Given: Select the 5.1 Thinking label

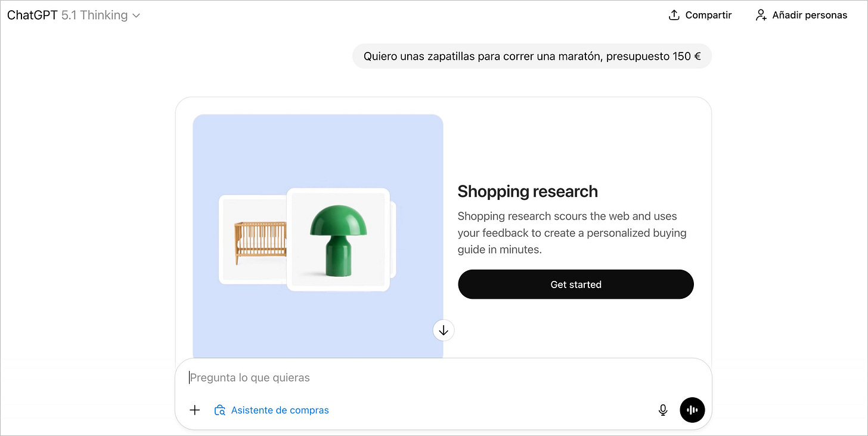Looking at the screenshot, I should point(95,15).
